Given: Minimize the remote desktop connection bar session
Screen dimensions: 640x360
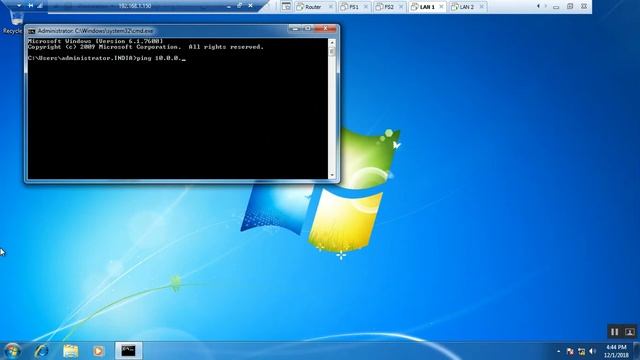Looking at the screenshot, I should 229,6.
